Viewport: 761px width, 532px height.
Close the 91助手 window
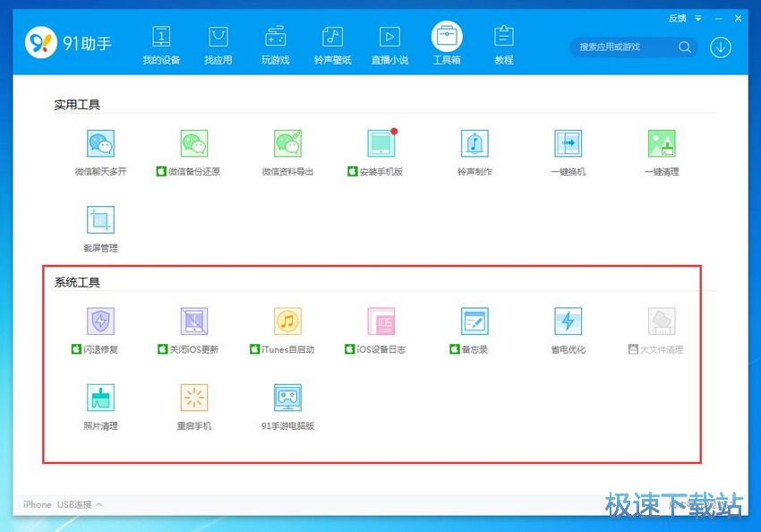tap(739, 18)
